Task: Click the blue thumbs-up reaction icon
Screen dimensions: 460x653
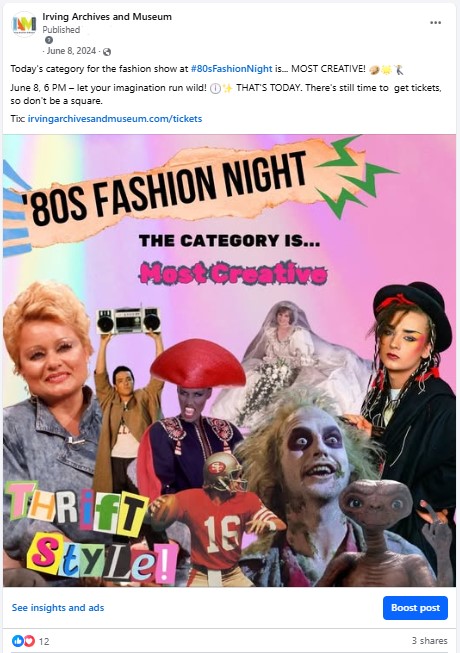Action: [17, 641]
